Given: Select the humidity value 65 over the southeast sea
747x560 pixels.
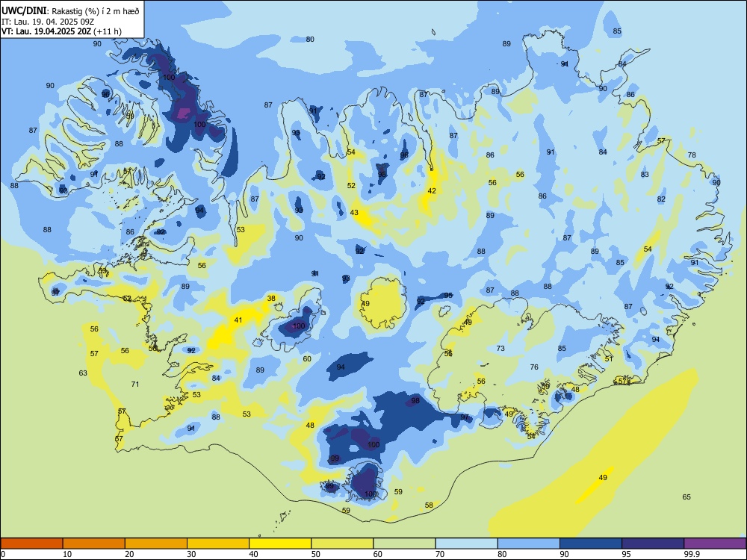Looking at the screenshot, I should (686, 497).
